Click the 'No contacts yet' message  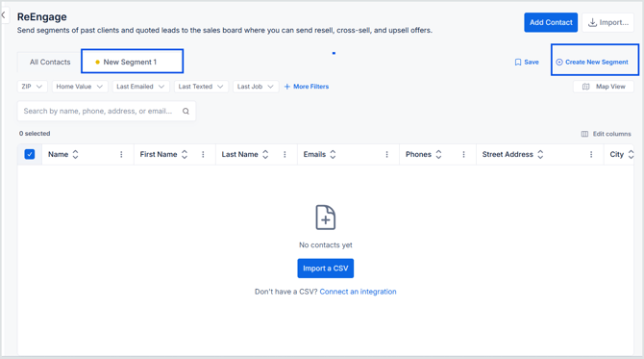tap(325, 245)
